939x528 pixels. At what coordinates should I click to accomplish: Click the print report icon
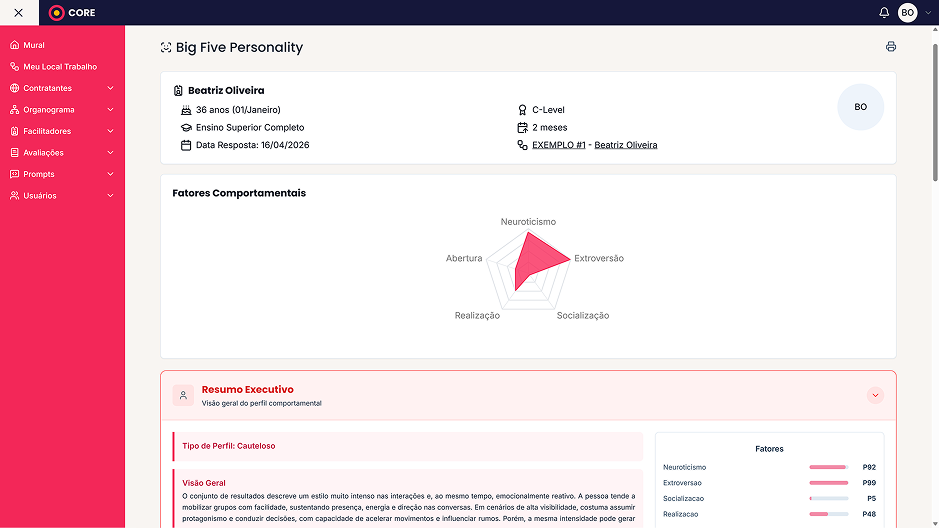click(x=890, y=47)
